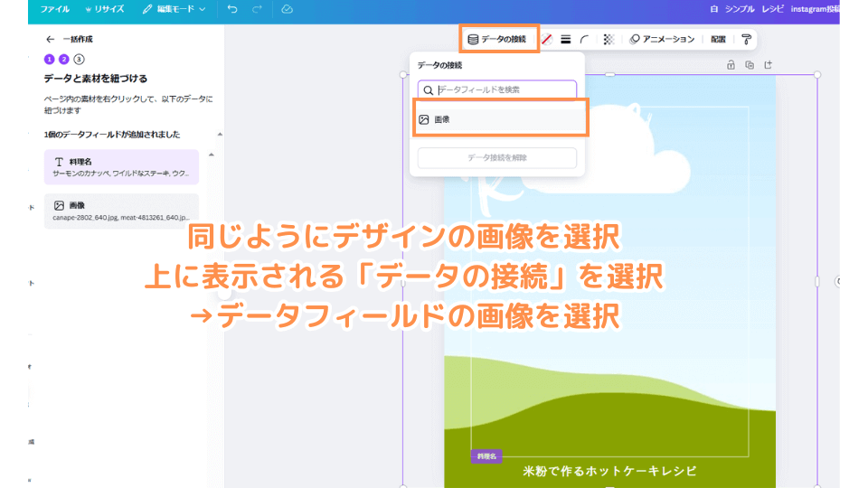The width and height of the screenshot is (868, 488).
Task: Select the 料理名 data field
Action: (121, 166)
